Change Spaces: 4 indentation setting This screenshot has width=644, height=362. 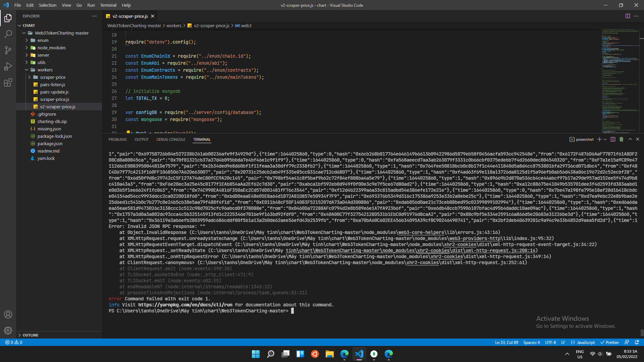532,342
